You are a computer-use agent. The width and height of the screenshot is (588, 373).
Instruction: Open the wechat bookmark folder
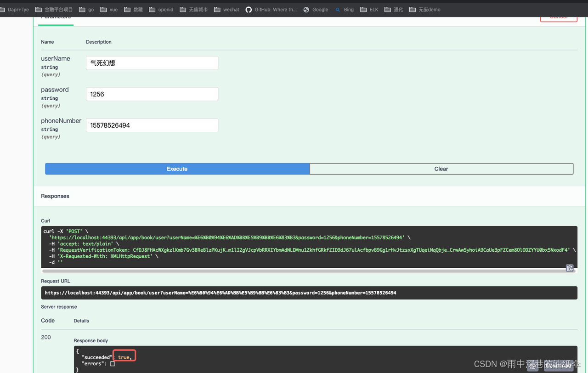[227, 10]
